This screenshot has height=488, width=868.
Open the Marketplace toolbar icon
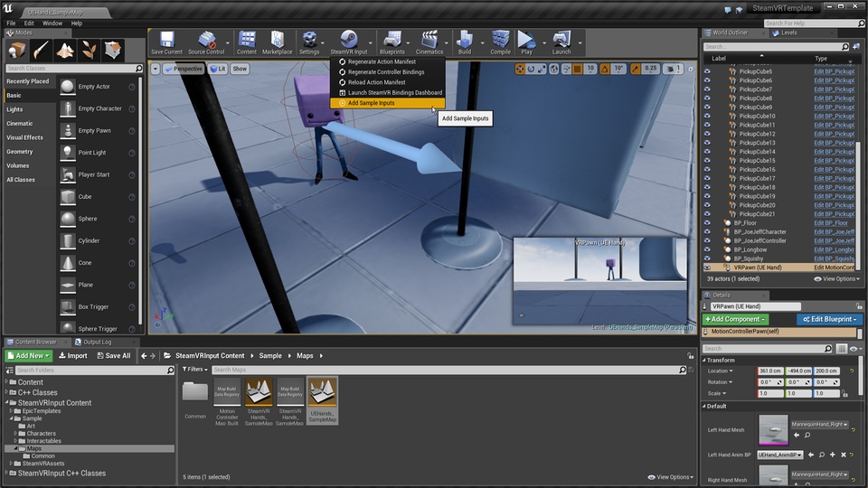point(277,41)
